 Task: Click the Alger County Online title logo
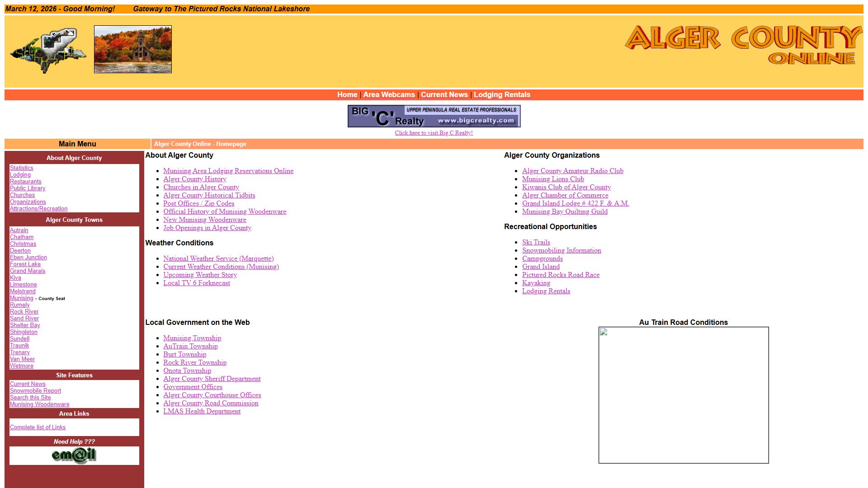(743, 45)
